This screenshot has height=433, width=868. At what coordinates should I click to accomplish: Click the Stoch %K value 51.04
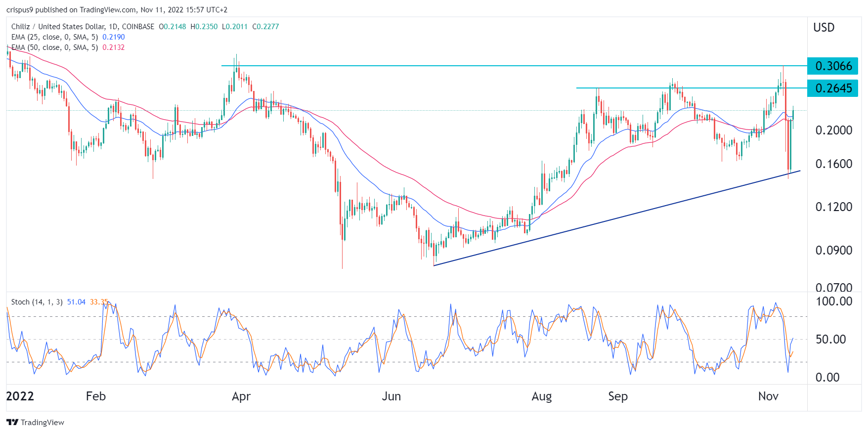[76, 302]
